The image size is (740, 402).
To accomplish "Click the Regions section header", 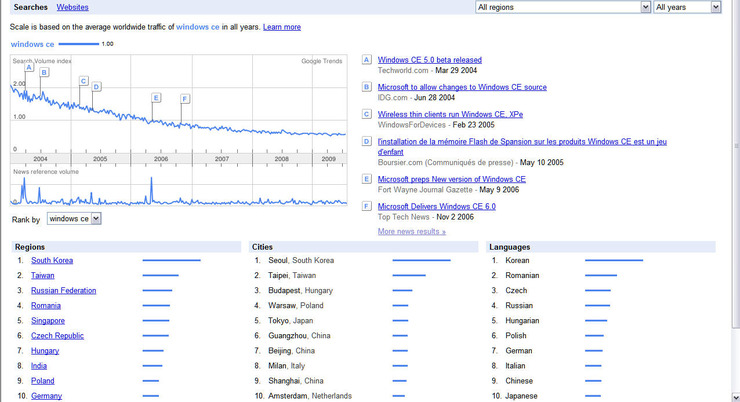I will (126, 247).
